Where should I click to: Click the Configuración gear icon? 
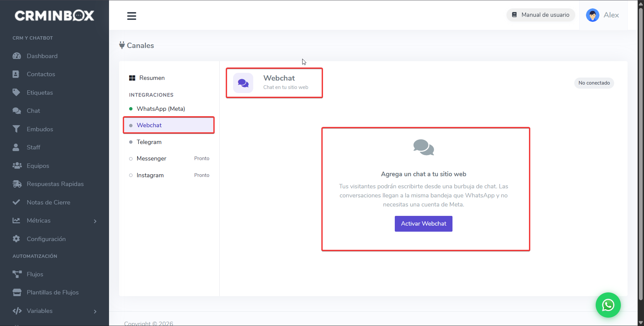pyautogui.click(x=16, y=239)
